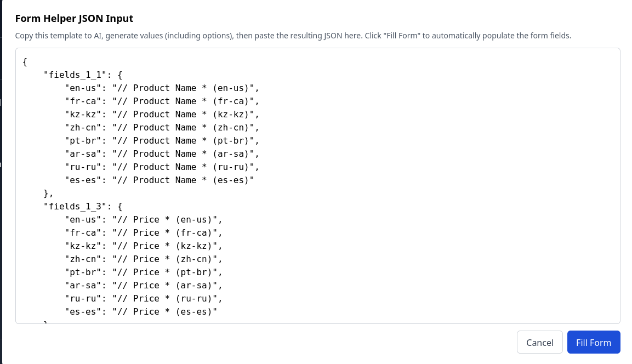Image resolution: width=632 pixels, height=364 pixels.
Task: Click the Product Name (ru-ru) line
Action: 161,167
